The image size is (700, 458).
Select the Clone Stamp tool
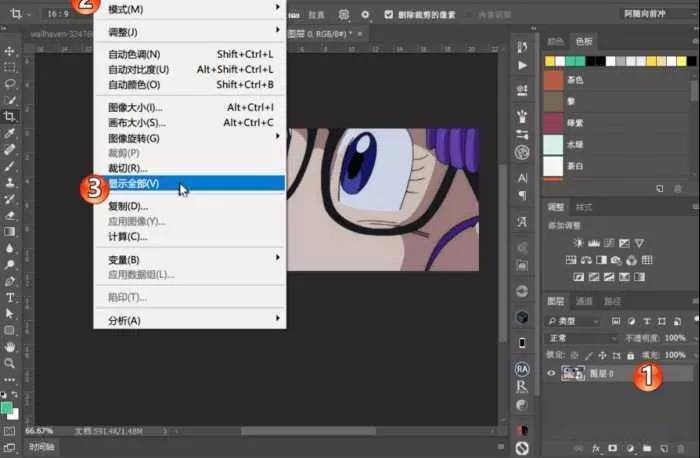[9, 183]
